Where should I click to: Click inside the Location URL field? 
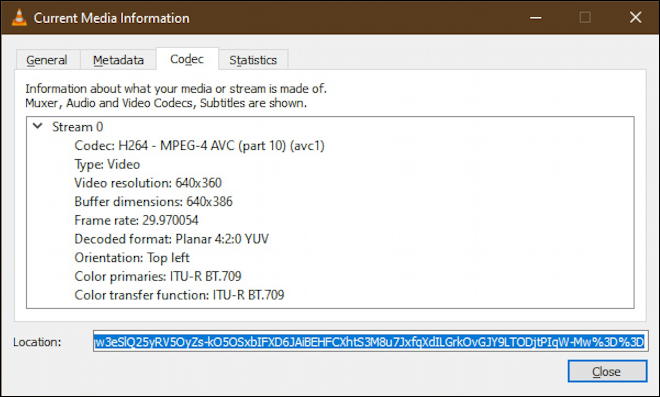pos(370,341)
